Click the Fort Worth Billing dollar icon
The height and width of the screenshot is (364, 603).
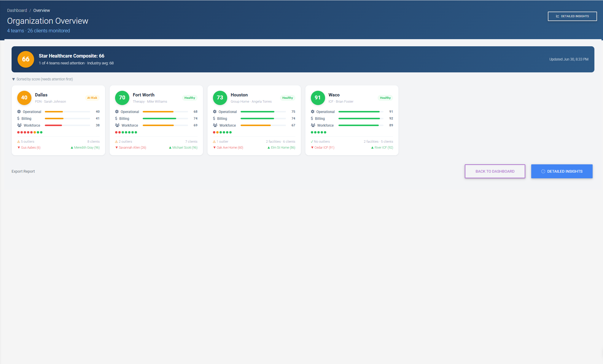[116, 119]
